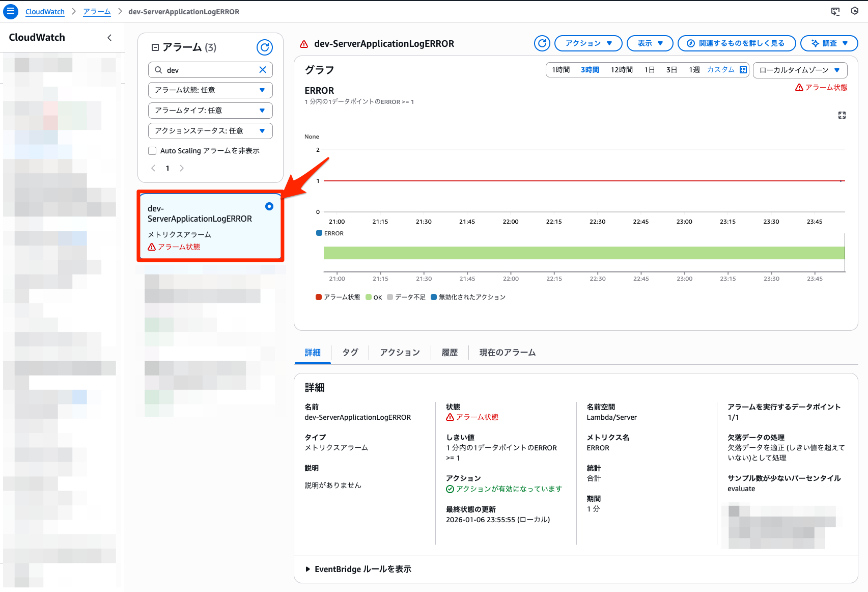The height and width of the screenshot is (592, 868).
Task: Open the アクション dropdown button
Action: click(588, 43)
